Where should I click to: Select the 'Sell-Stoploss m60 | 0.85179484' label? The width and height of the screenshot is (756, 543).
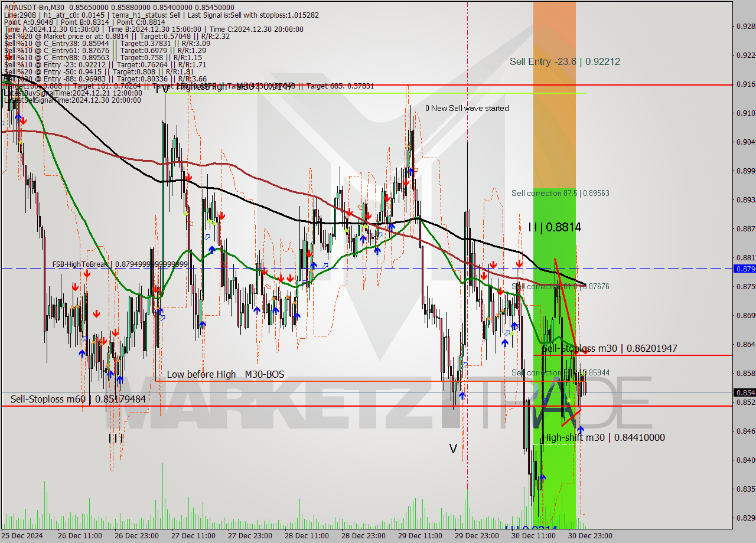(78, 399)
